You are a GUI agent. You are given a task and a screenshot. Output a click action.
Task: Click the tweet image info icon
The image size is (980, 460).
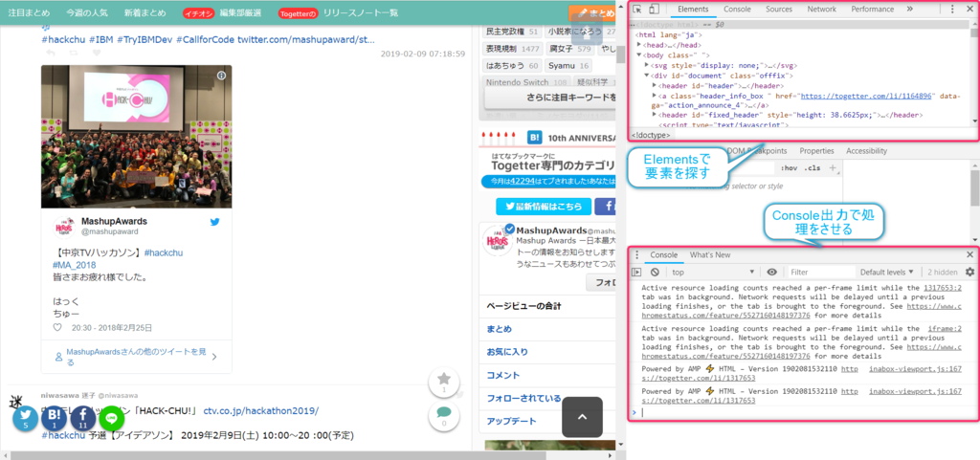coord(221,76)
